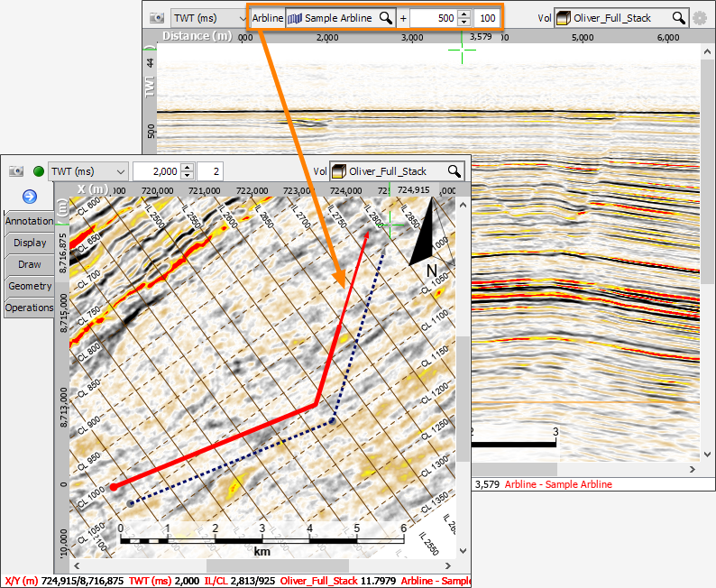716x588 pixels.
Task: Click map vertical scrollbar thumb
Action: 463,399
